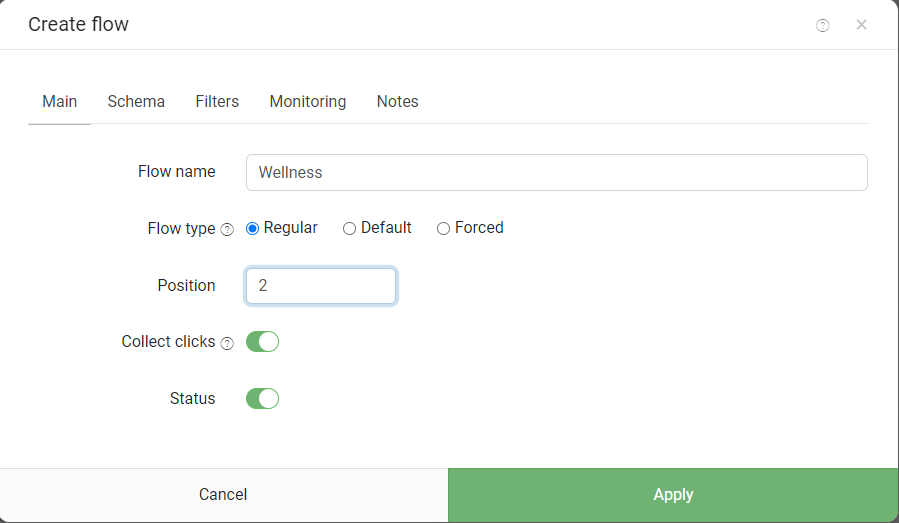The height and width of the screenshot is (523, 899).
Task: Click help icon next to Flow type
Action: click(227, 229)
